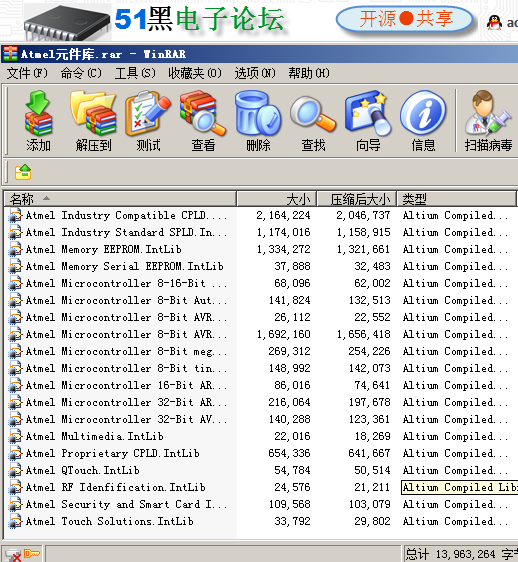Click the file icon of Atmel QTouch.IntLib

point(15,471)
